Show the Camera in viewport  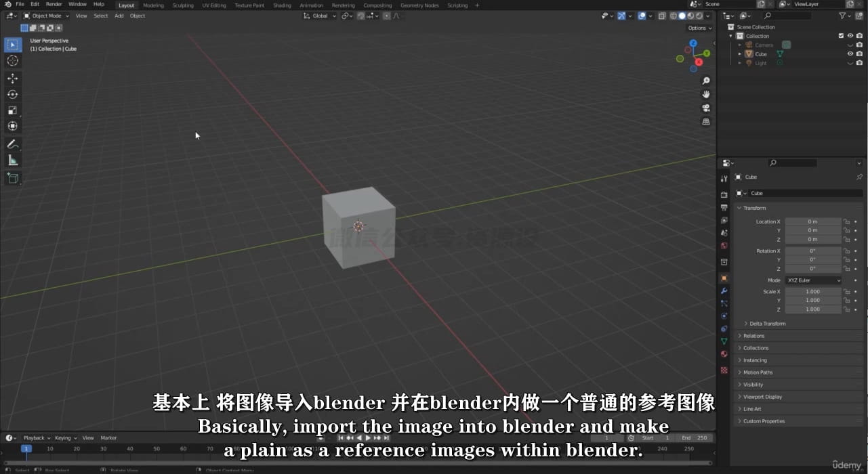(x=850, y=45)
